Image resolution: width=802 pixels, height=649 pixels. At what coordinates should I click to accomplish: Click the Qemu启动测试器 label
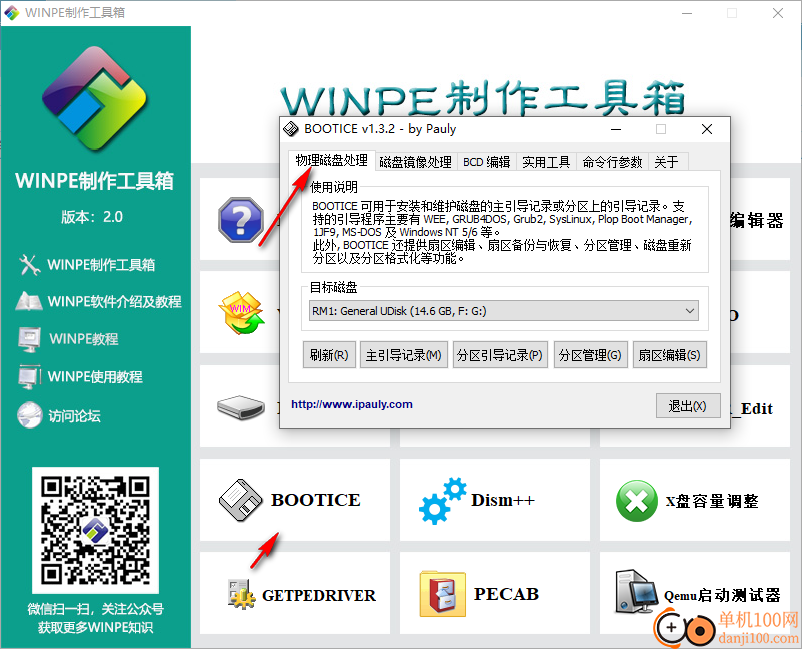pos(722,595)
